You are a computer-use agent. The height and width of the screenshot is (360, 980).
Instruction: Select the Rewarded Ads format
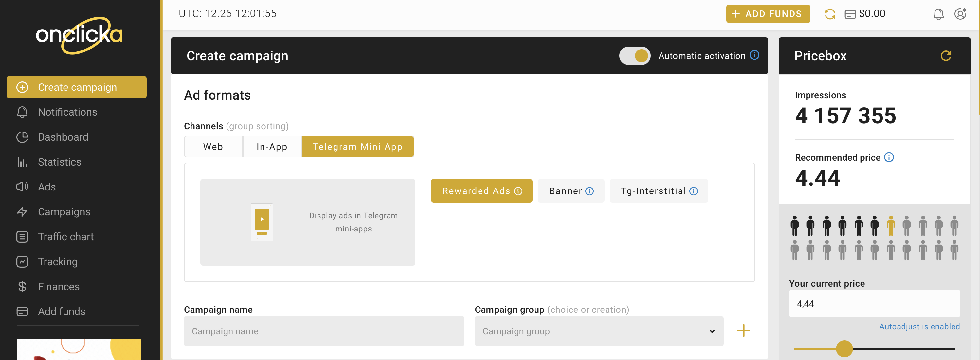tap(476, 191)
